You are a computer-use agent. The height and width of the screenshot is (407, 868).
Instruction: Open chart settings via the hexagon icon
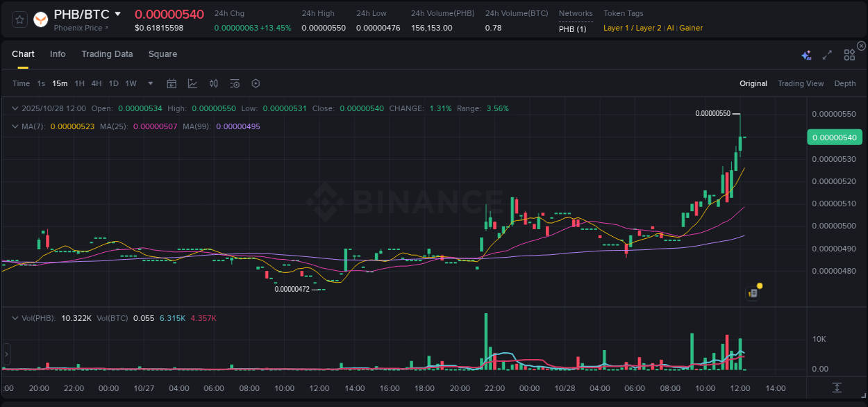[x=256, y=83]
